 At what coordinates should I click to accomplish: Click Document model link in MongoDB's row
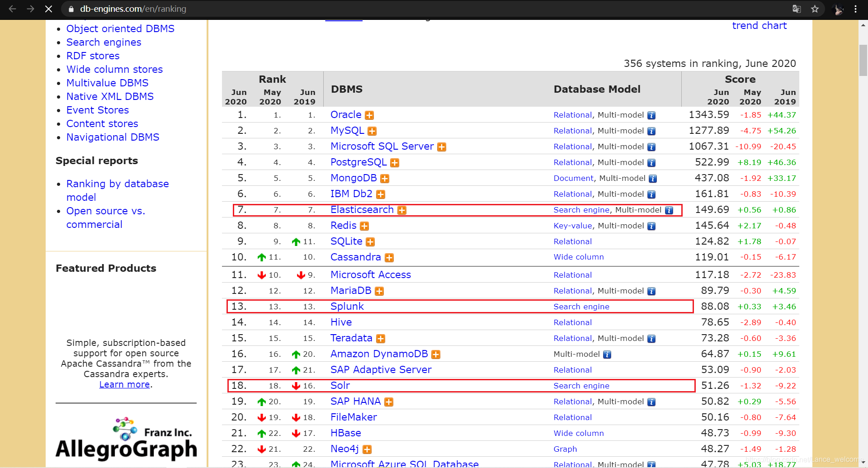(573, 178)
